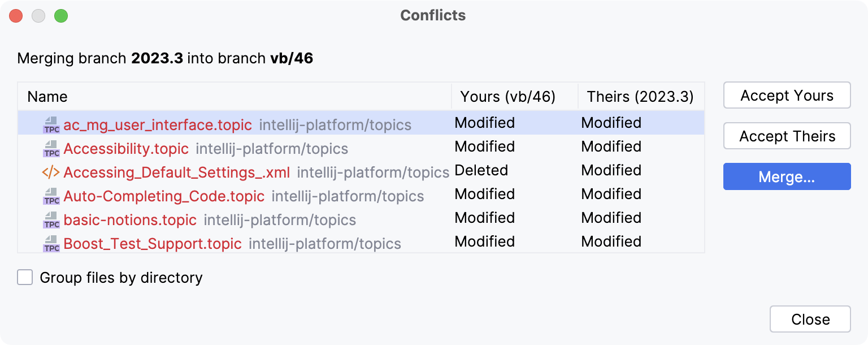Click the XML file icon for Accessing_Default_Settings_.xml
This screenshot has width=868, height=345.
50,171
